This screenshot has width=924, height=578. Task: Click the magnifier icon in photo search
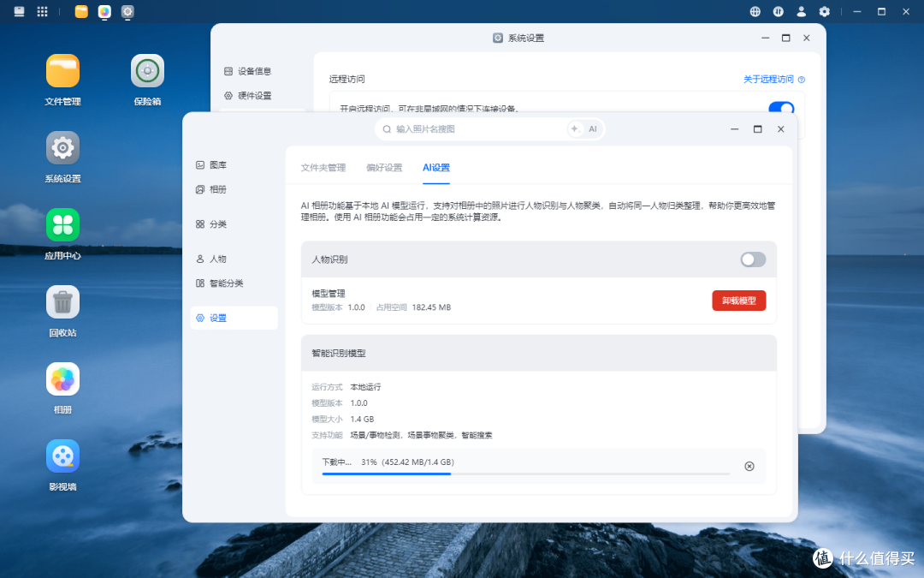tap(387, 129)
